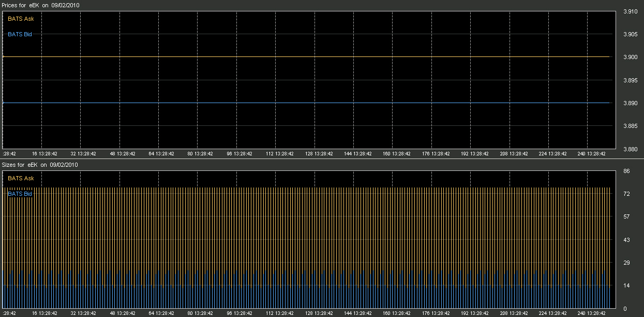Click the yellow BATS Ask price line
The image size is (644, 317).
307,57
